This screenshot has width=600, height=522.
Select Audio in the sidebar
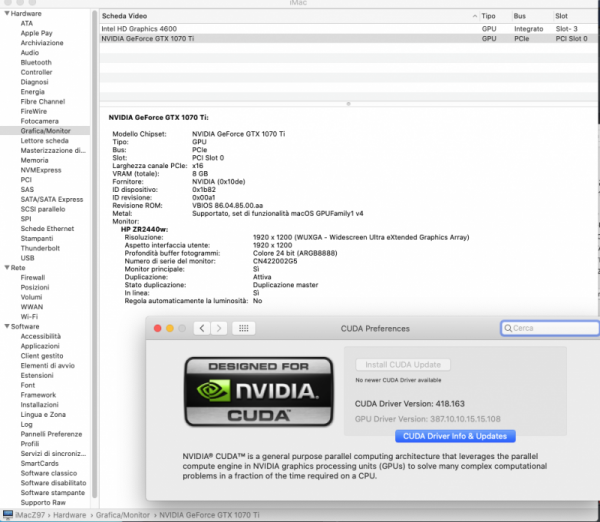(30, 52)
